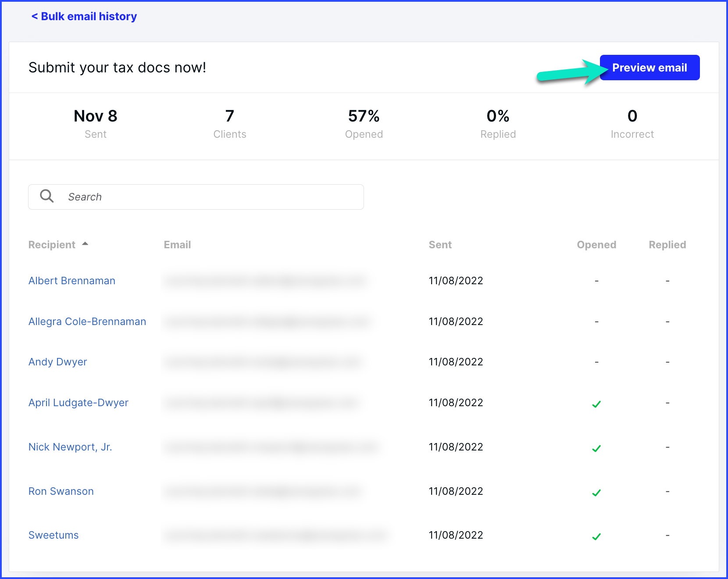
Task: Click the sent date in Nick Newport row
Action: [x=456, y=447]
